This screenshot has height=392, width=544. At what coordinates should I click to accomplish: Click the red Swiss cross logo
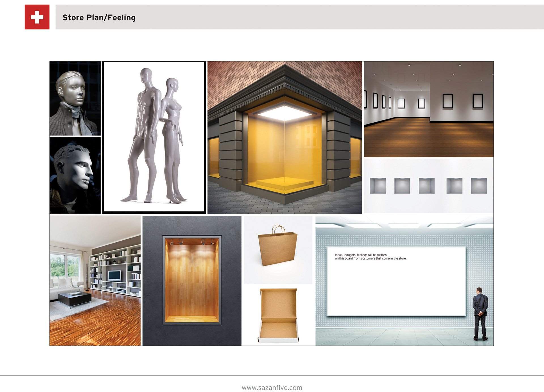click(37, 17)
